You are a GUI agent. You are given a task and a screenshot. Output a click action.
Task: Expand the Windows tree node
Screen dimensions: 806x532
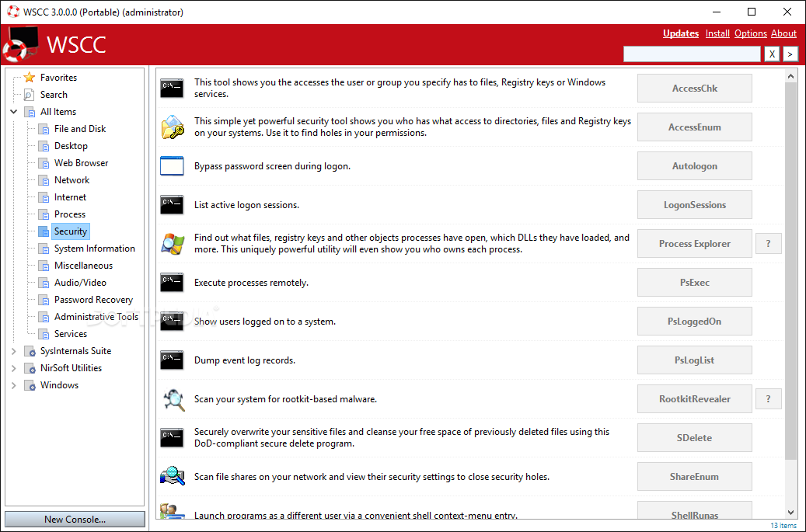[14, 385]
